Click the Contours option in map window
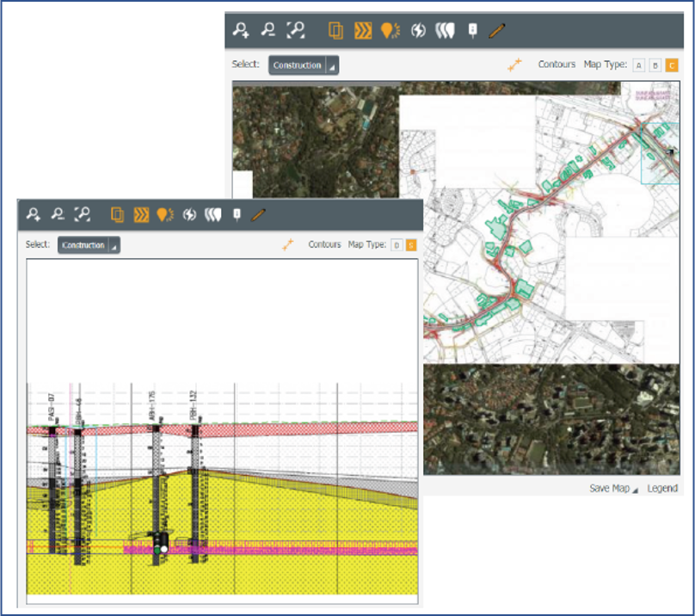The height and width of the screenshot is (616, 695). [x=557, y=65]
